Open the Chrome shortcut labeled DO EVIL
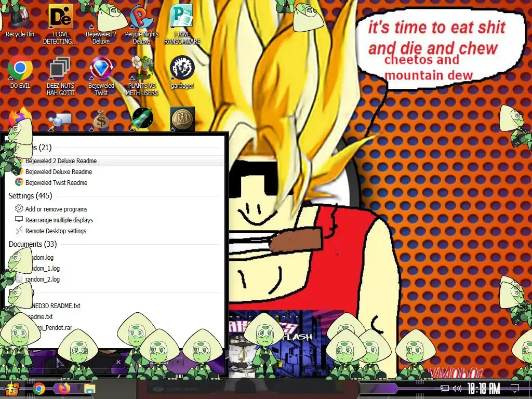The height and width of the screenshot is (399, 532). pyautogui.click(x=20, y=72)
